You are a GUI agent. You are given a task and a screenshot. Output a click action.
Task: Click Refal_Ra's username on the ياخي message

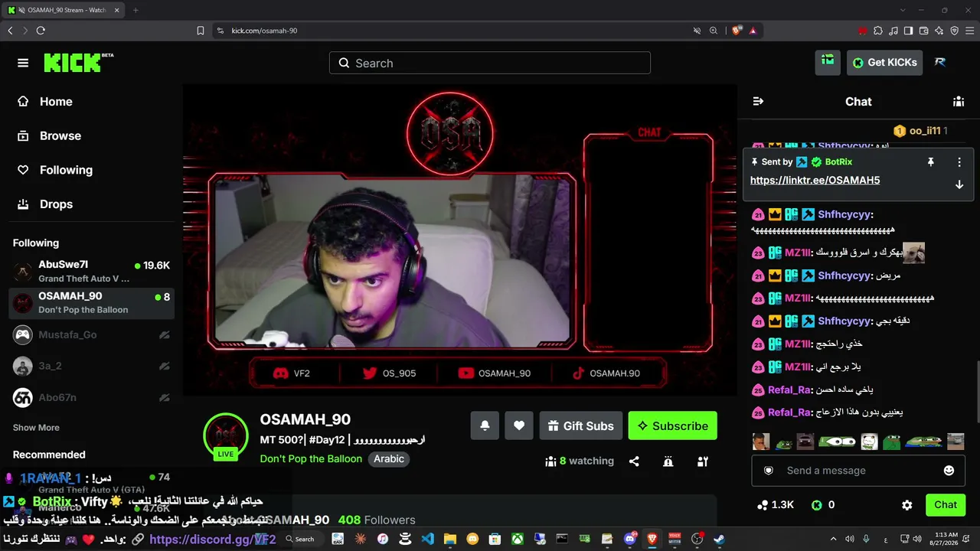coord(789,390)
